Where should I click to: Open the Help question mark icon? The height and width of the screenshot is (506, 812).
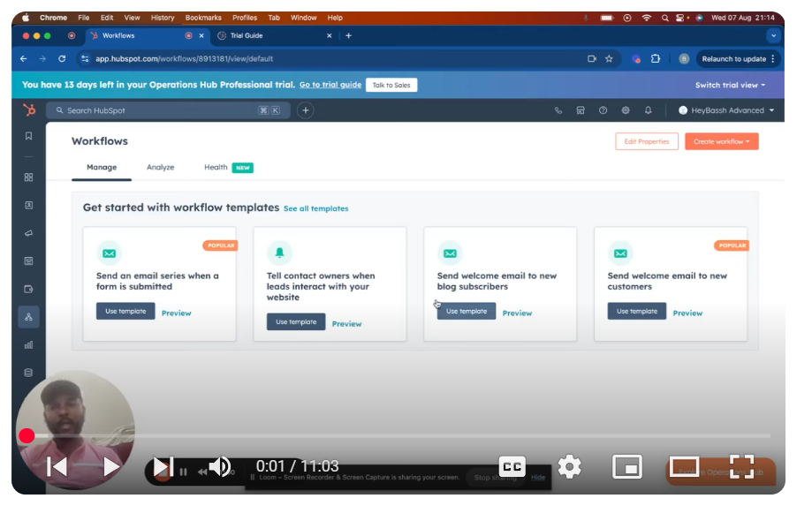pos(603,110)
